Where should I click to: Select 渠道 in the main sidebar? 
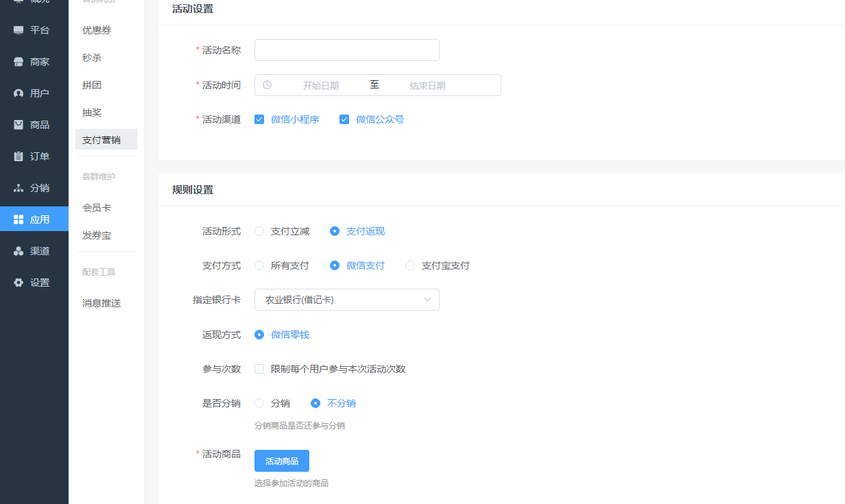(34, 251)
